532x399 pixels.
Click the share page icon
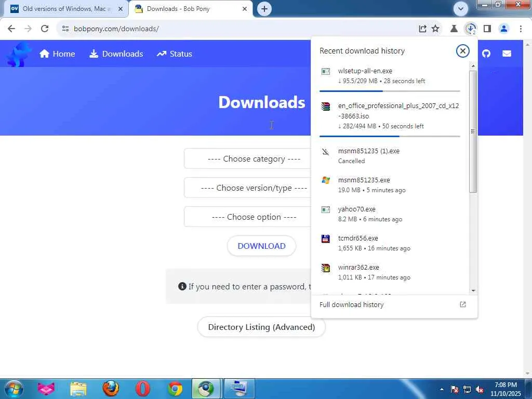point(422,29)
